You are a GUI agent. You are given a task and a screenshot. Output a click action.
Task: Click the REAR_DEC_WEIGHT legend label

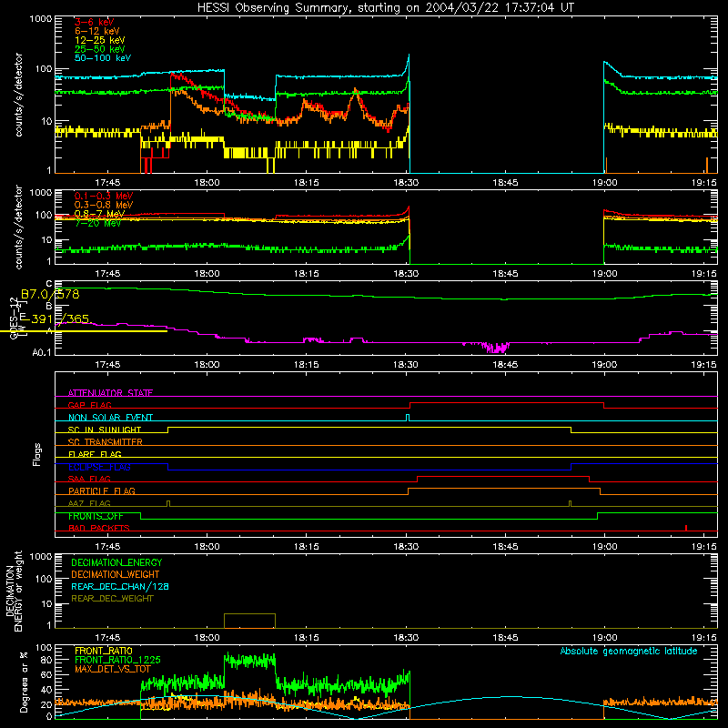(112, 599)
